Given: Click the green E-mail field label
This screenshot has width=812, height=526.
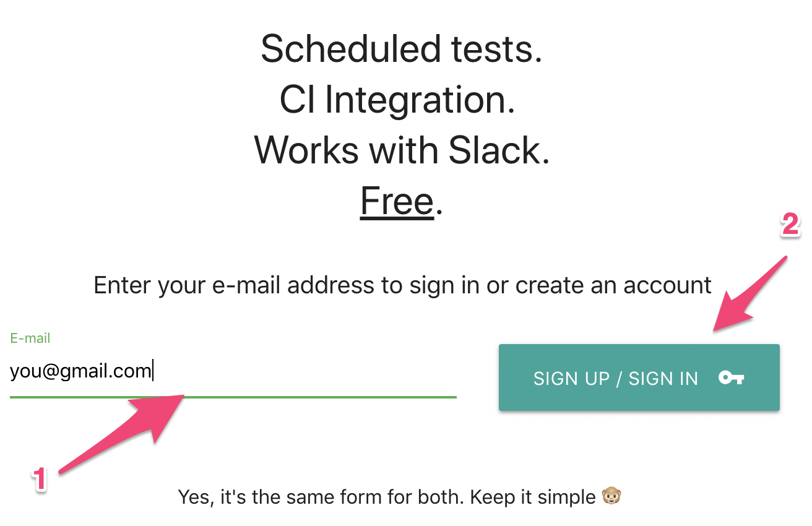Looking at the screenshot, I should 30,338.
